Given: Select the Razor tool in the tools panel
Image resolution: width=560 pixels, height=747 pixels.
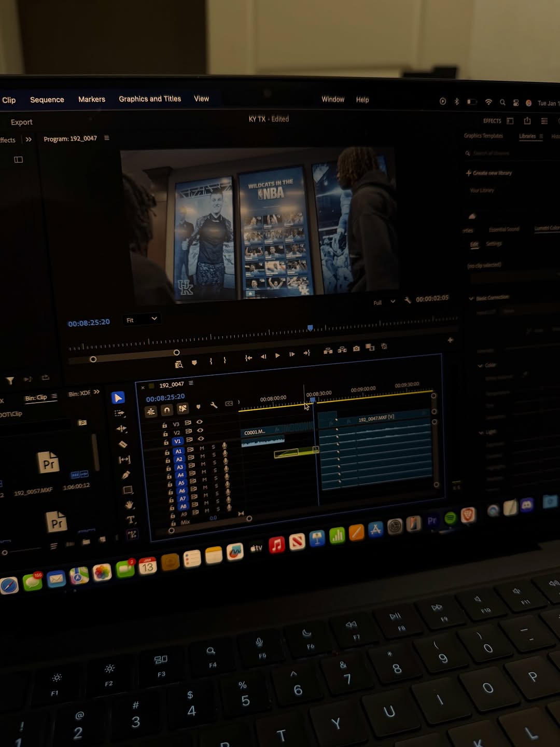Looking at the screenshot, I should [123, 444].
